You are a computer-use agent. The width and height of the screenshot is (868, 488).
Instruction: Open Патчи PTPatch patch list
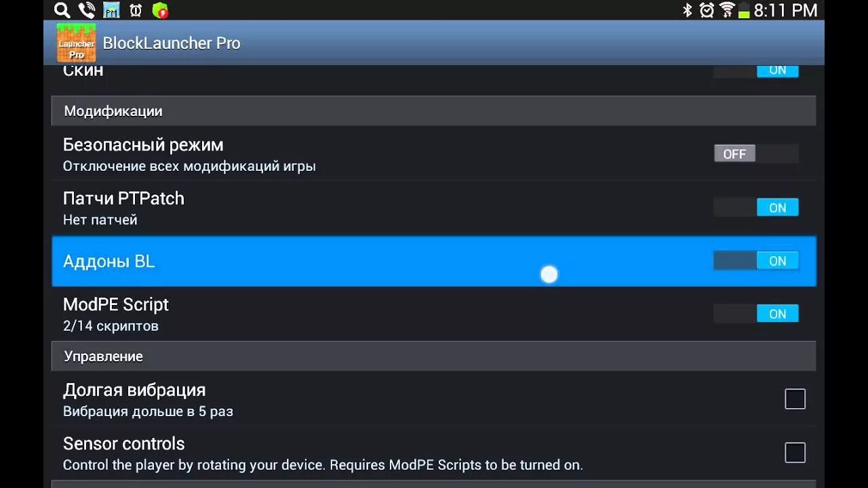point(434,208)
